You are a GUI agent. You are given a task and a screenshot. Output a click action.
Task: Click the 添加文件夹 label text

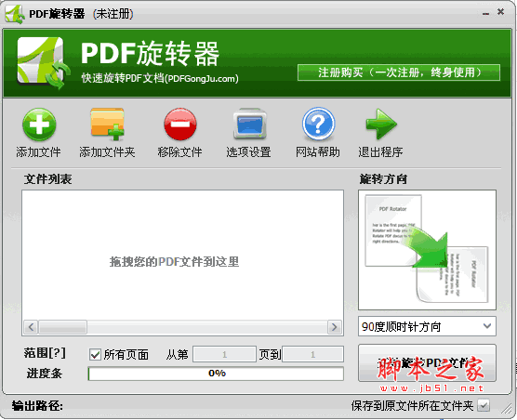coord(107,152)
